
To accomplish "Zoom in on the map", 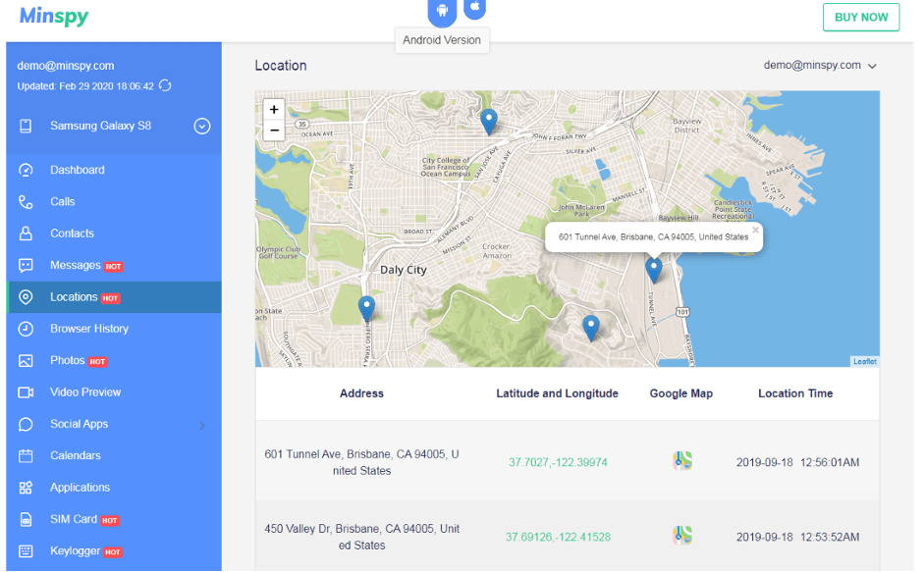I will pyautogui.click(x=274, y=110).
